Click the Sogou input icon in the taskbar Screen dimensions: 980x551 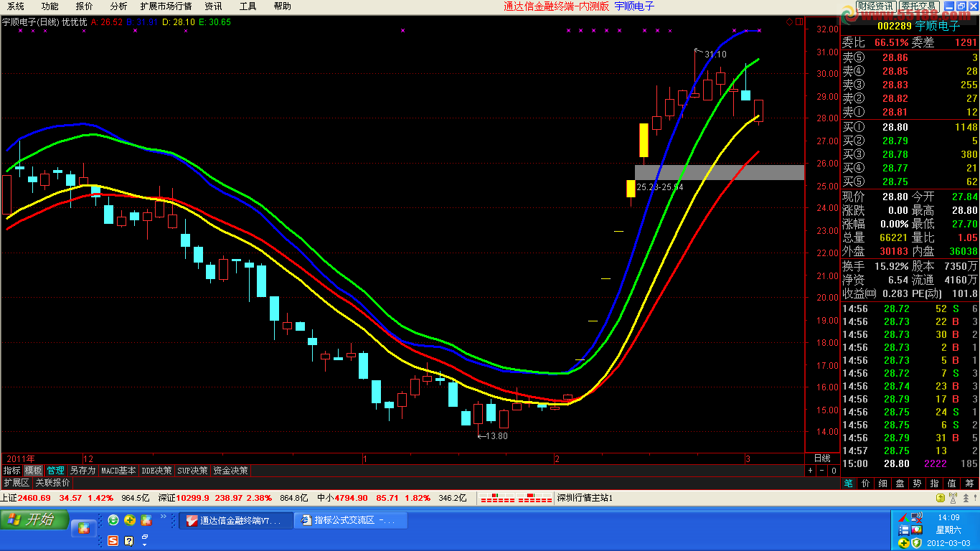pos(113,541)
